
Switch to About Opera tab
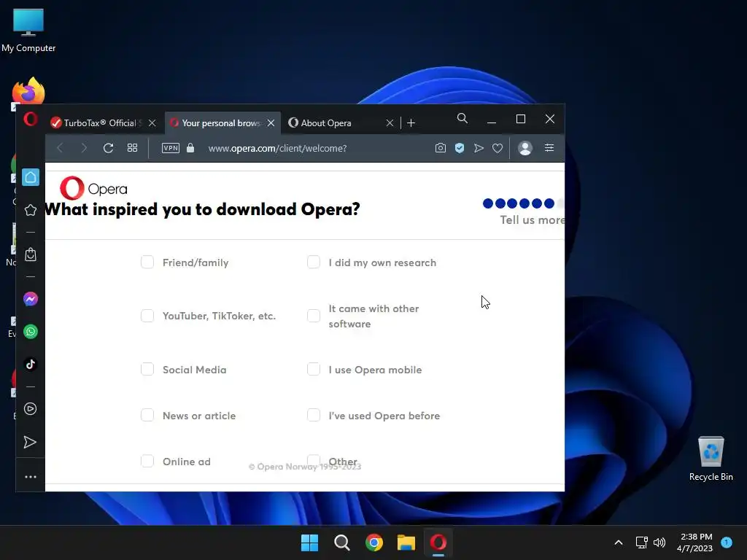[x=341, y=122]
